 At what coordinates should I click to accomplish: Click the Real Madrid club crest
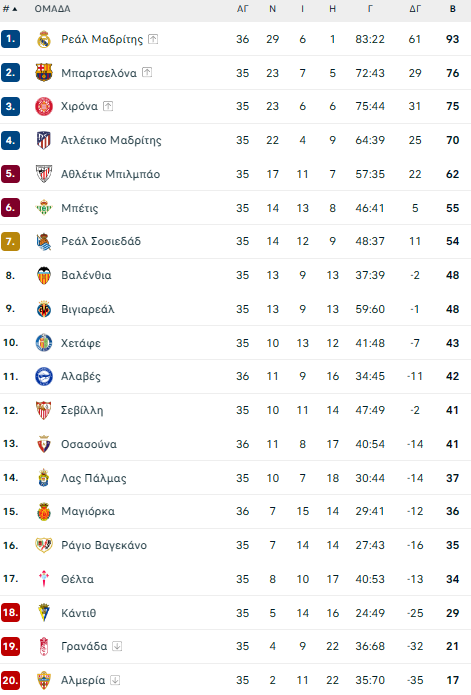[44, 39]
